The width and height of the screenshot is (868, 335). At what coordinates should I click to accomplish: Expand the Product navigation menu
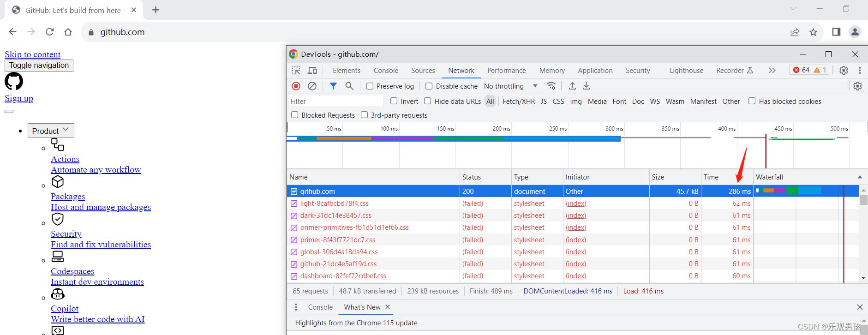coord(51,131)
